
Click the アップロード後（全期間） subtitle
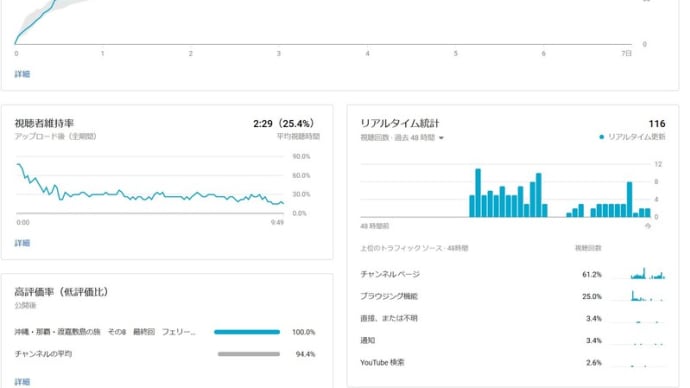[x=55, y=136]
